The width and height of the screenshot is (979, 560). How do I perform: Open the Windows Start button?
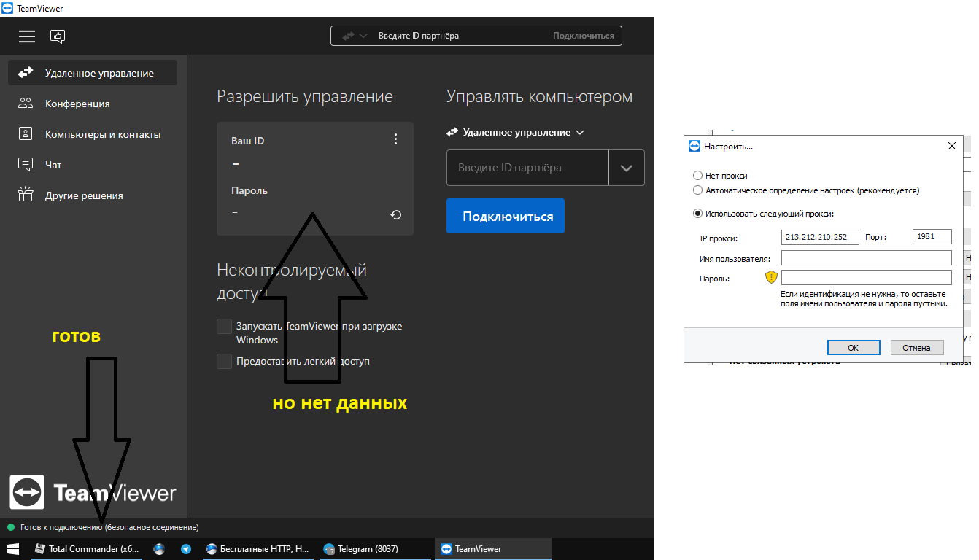click(13, 549)
